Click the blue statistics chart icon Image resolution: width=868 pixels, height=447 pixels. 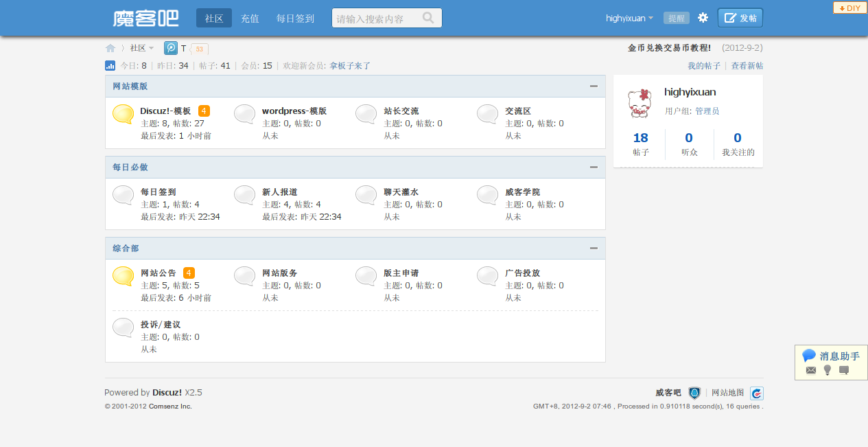tap(110, 66)
